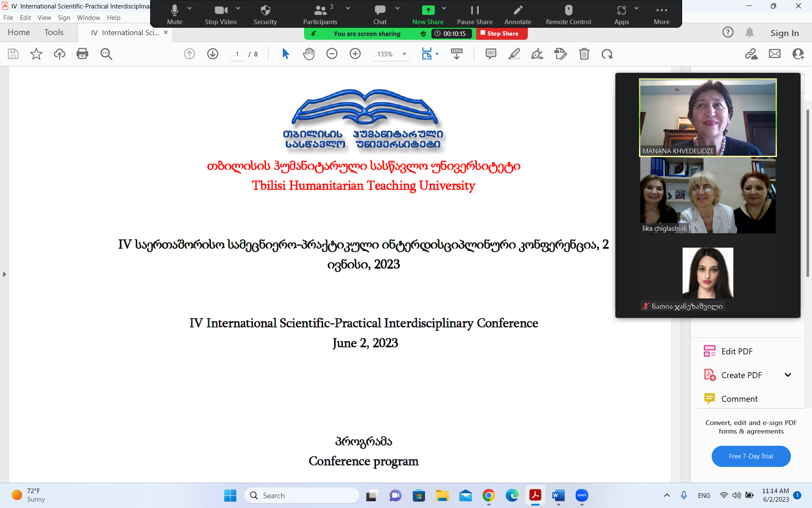
Task: Pause Share in Zoom toolbar
Action: (475, 15)
